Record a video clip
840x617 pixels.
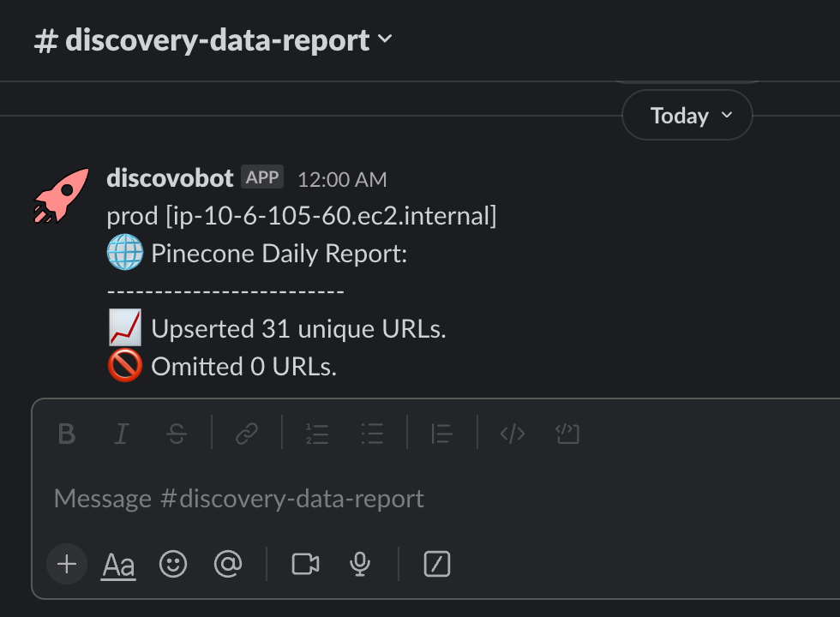[x=305, y=564]
